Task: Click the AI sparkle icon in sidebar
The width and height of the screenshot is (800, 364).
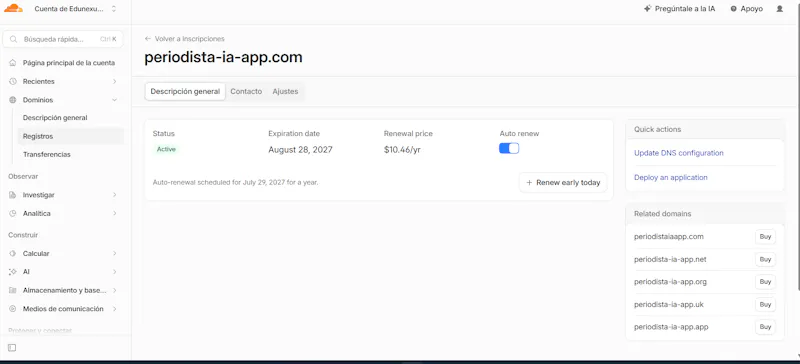Action: coord(13,272)
